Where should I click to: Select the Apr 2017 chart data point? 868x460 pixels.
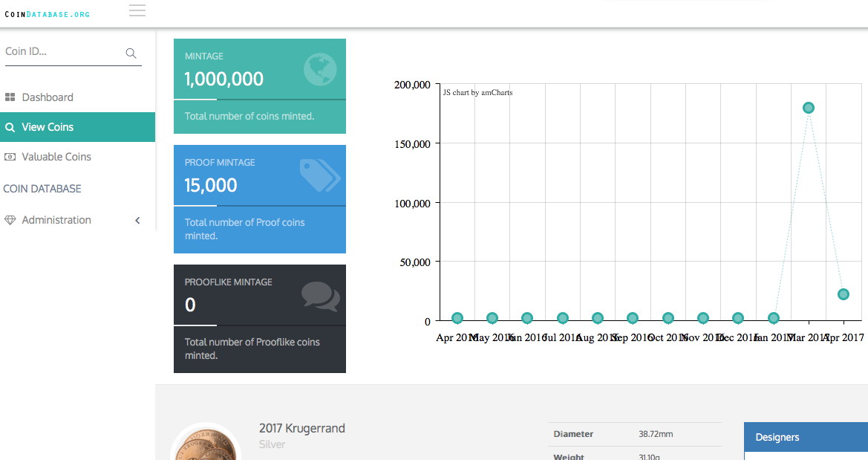(x=843, y=294)
